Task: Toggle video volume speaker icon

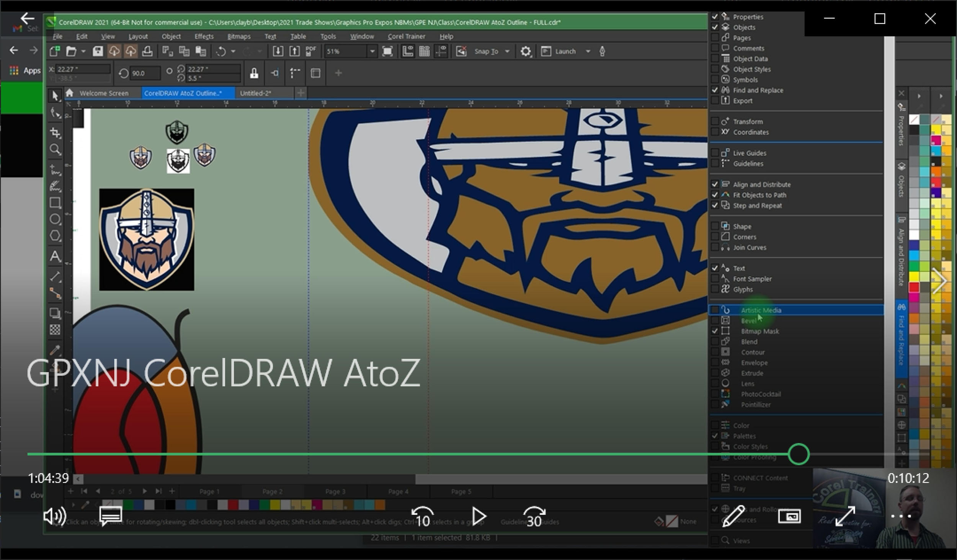Action: [x=55, y=516]
